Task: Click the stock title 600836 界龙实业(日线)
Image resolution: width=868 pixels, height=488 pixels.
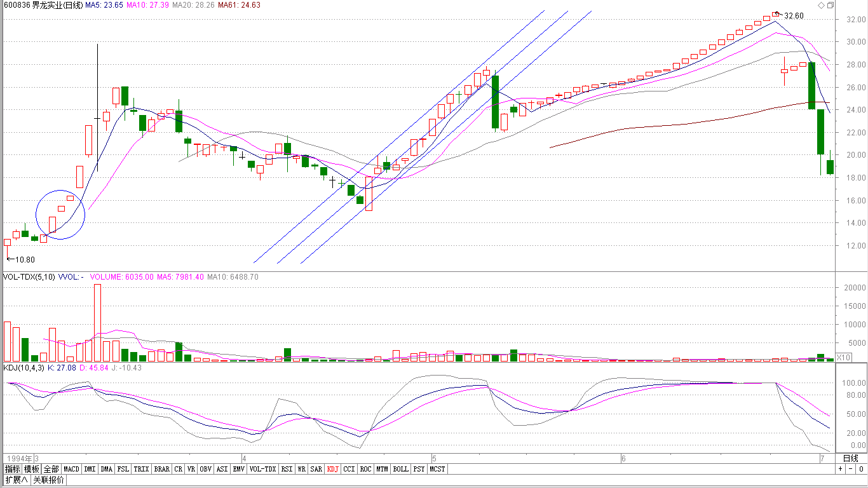Action: coord(43,5)
